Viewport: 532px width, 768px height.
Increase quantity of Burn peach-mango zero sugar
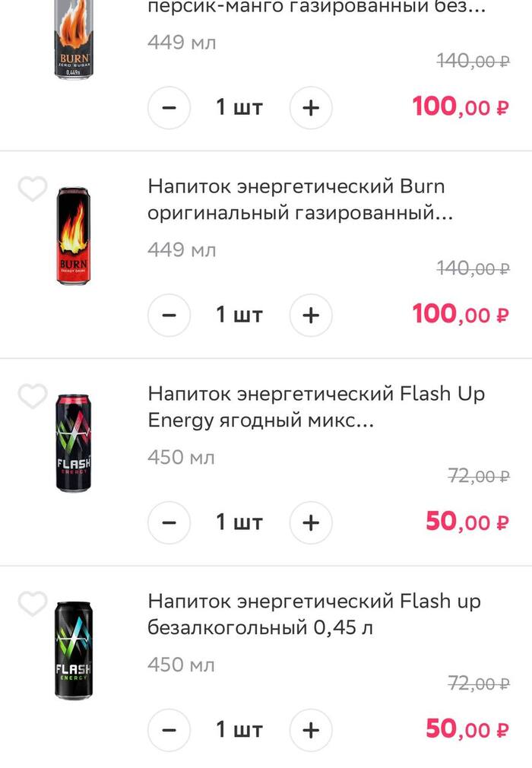(x=311, y=107)
